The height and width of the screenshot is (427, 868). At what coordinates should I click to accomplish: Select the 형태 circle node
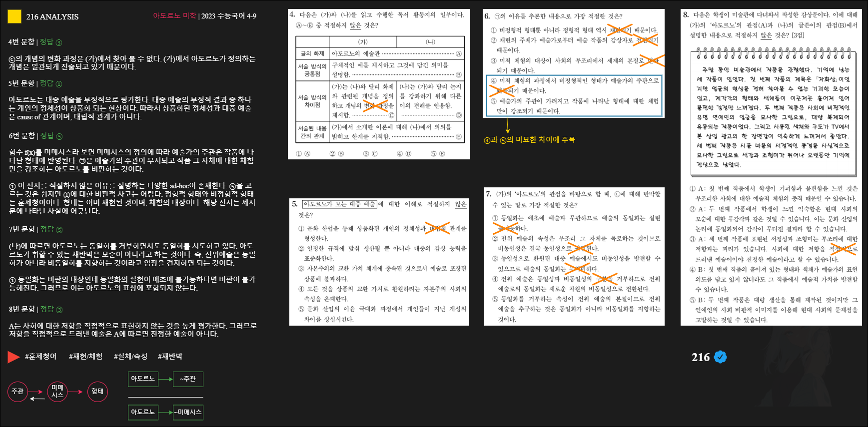[97, 391]
